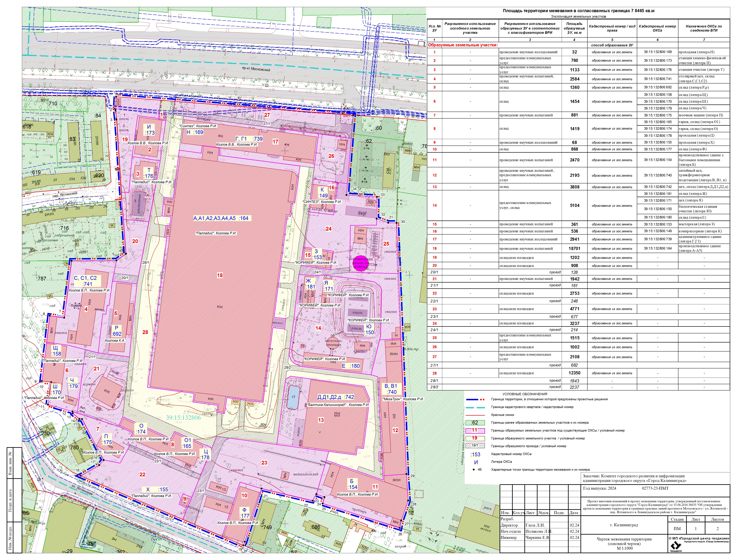Click the :153 cadastral number legend sample
This screenshot has height=560, width=737.
[476, 454]
